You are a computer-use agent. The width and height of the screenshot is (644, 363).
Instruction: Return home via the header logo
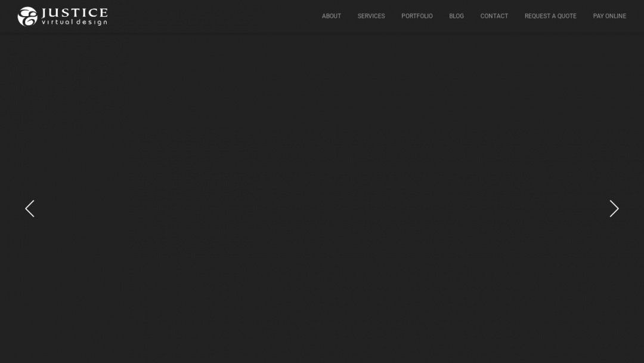[61, 16]
